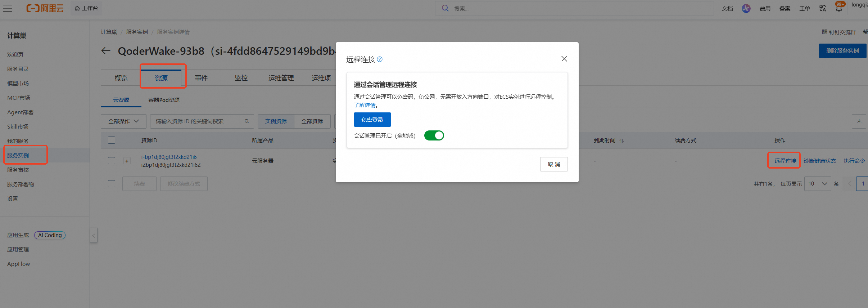This screenshot has width=868, height=308.
Task: Collapse the left sidebar with the arrow handle
Action: (94, 236)
